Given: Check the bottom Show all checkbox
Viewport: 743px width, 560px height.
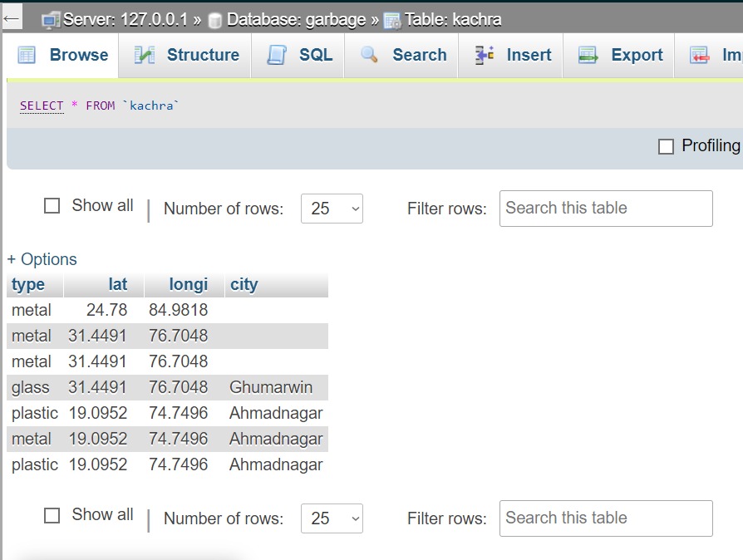Looking at the screenshot, I should [x=52, y=515].
